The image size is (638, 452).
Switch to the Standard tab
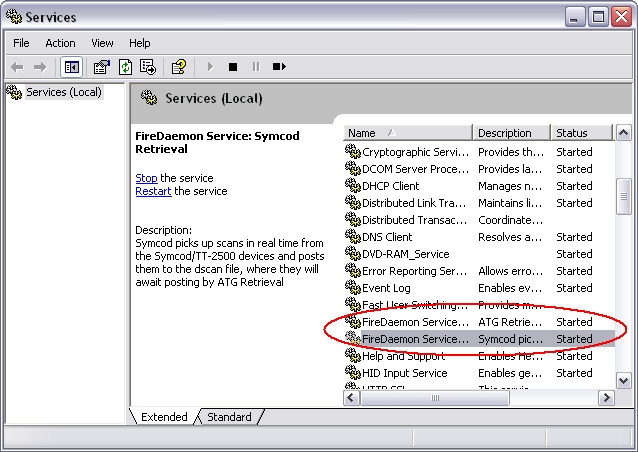point(229,417)
